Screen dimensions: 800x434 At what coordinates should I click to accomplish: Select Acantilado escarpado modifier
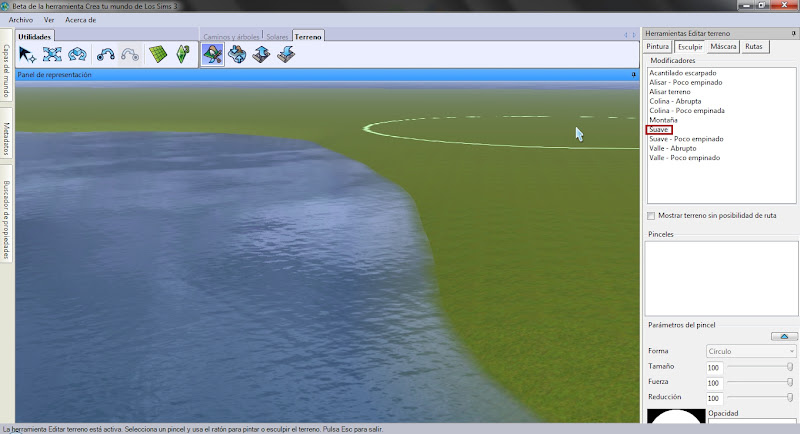point(683,73)
